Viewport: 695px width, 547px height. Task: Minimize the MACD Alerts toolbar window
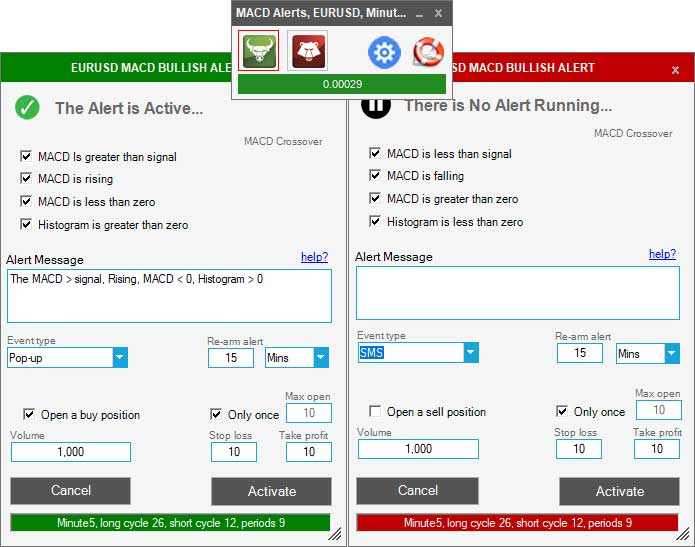[419, 14]
